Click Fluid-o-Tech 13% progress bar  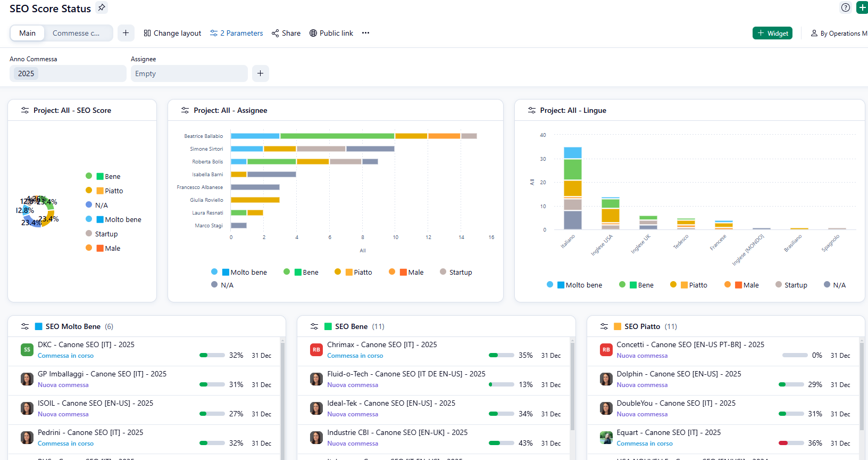point(502,384)
